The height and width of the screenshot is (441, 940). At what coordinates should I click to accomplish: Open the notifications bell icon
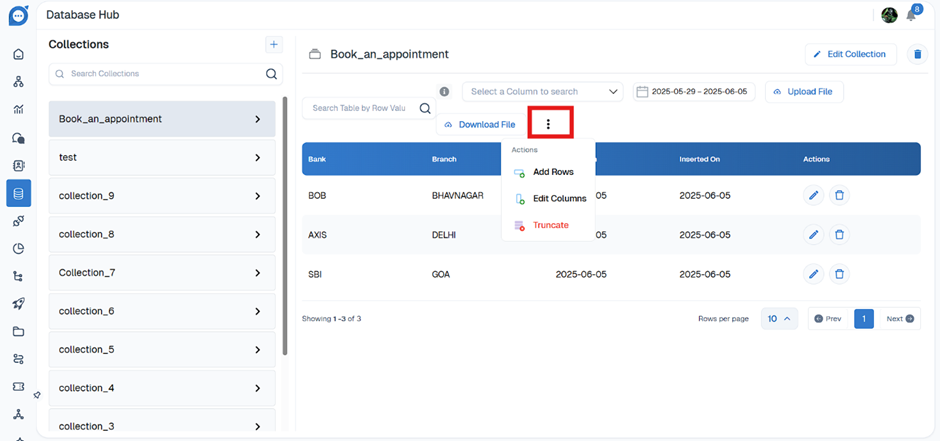pos(912,16)
